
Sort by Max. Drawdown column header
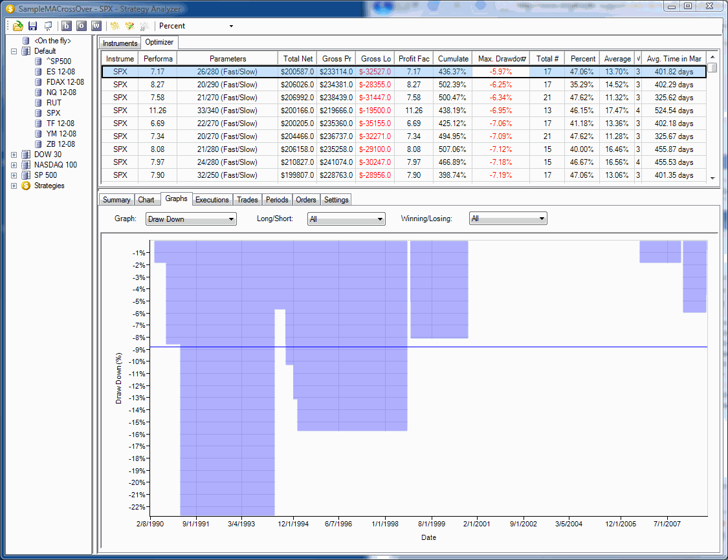(x=501, y=58)
